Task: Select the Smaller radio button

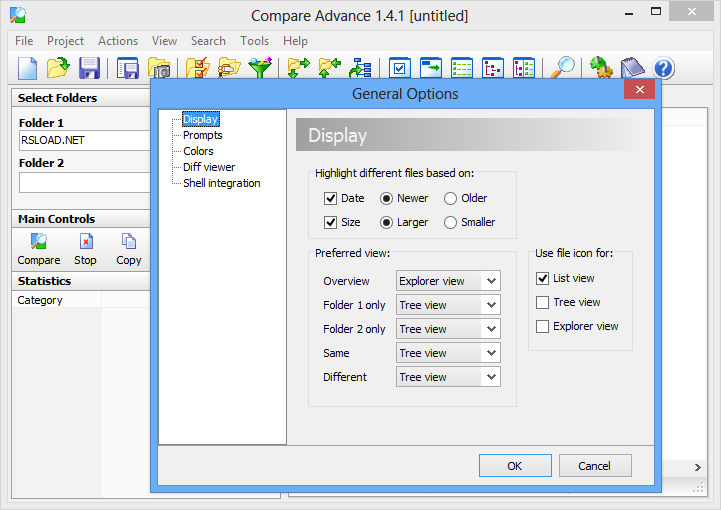Action: [451, 222]
